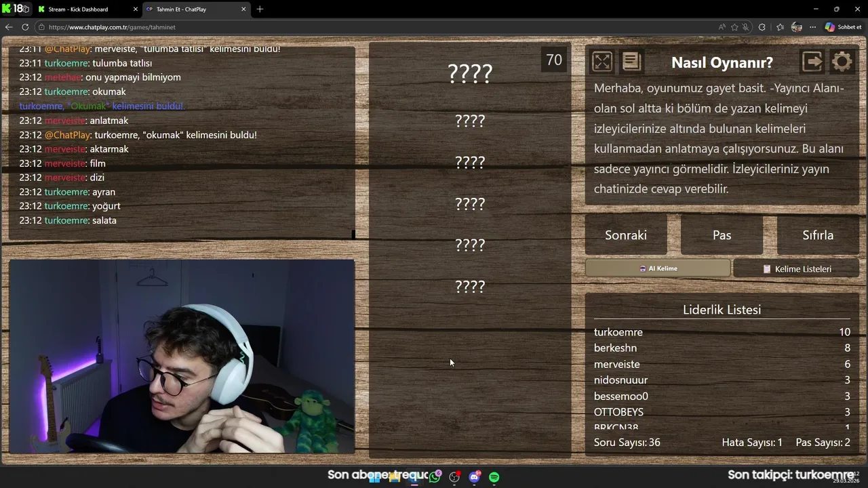This screenshot has width=868, height=488.
Task: Click the webcam video preview
Action: coord(182,356)
